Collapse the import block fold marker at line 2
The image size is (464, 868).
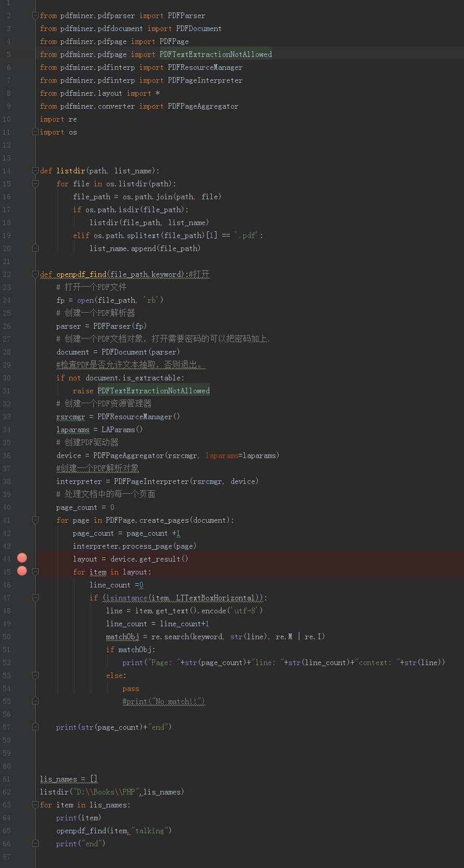pyautogui.click(x=35, y=16)
